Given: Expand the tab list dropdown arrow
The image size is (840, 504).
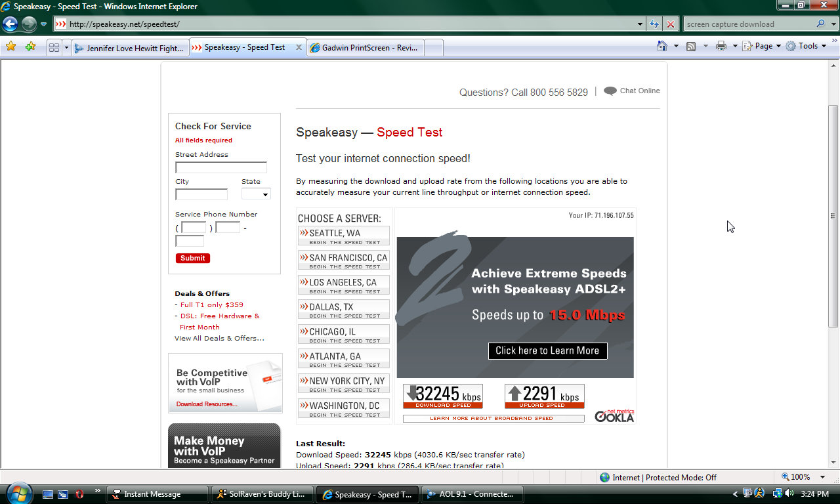Looking at the screenshot, I should (66, 47).
